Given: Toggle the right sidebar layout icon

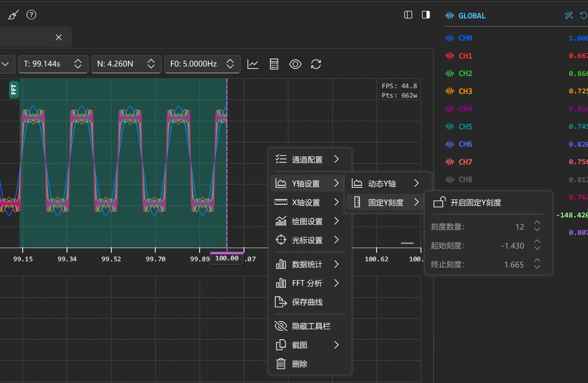Looking at the screenshot, I should (426, 15).
